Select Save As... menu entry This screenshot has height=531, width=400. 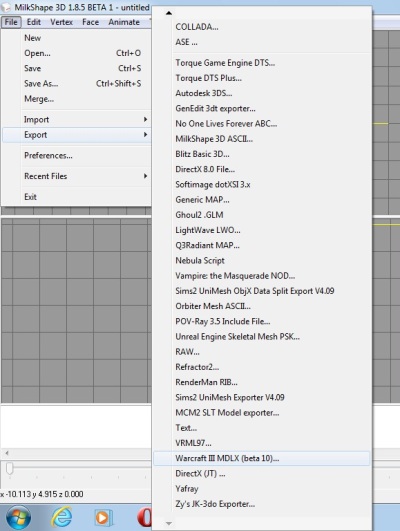pos(77,84)
